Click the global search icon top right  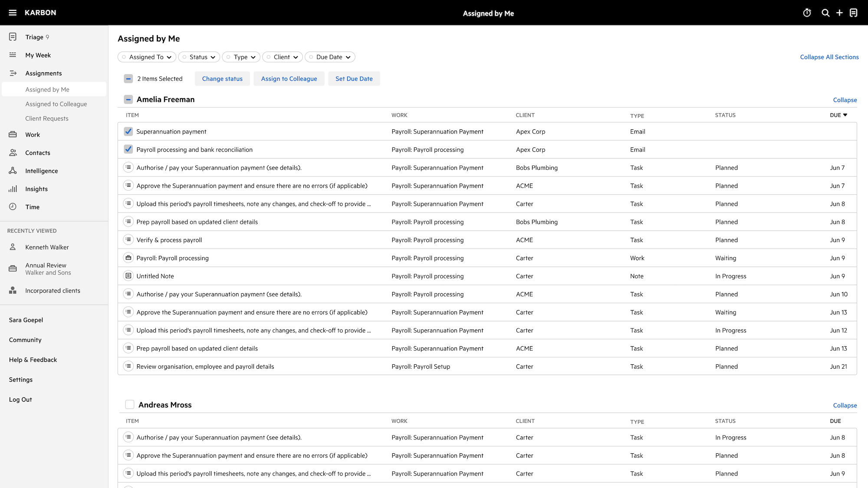point(825,13)
